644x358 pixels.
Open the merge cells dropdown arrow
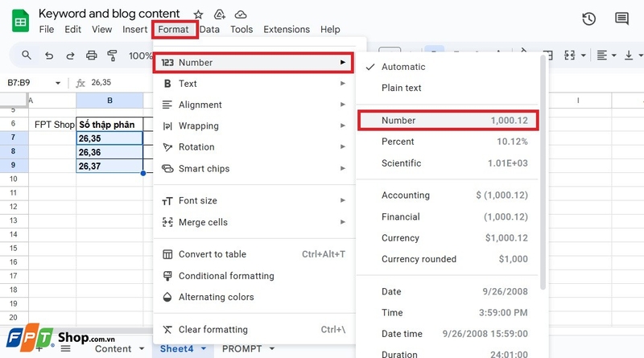point(583,55)
